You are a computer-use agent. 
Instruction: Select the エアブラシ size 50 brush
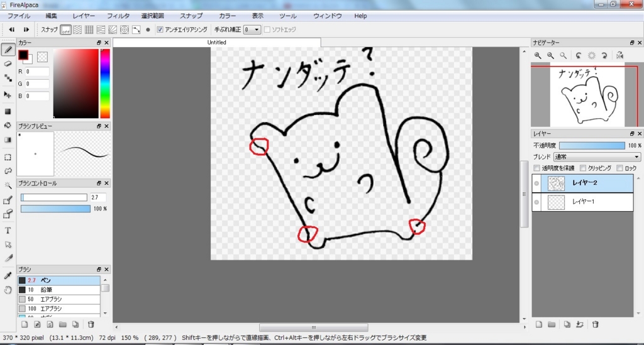point(59,299)
